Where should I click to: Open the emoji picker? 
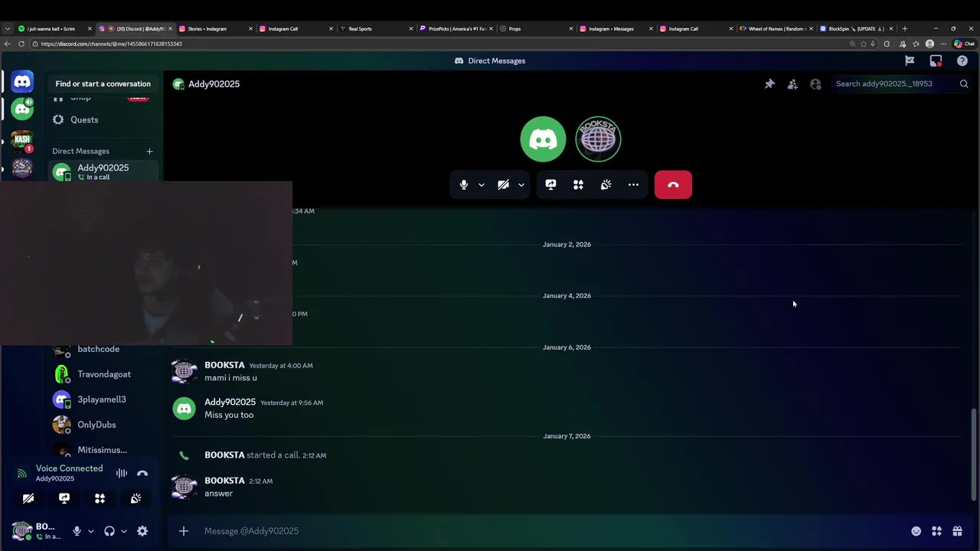(916, 531)
